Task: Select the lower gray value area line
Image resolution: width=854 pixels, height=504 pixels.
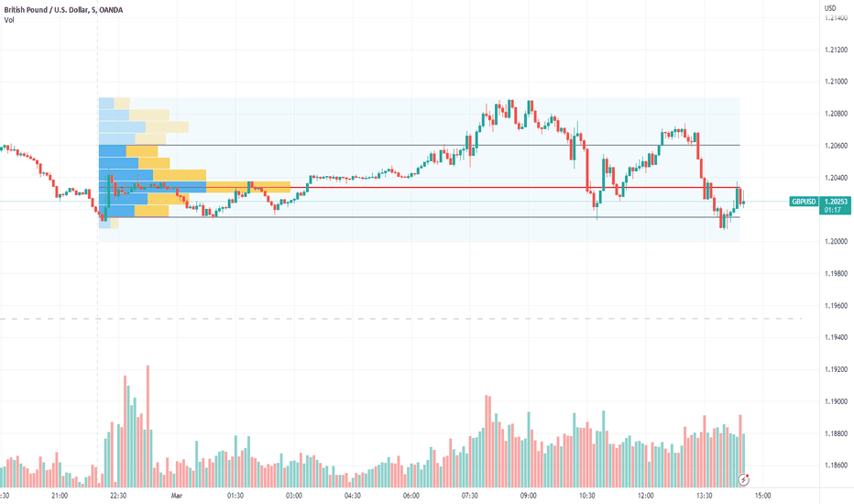Action: (x=420, y=217)
